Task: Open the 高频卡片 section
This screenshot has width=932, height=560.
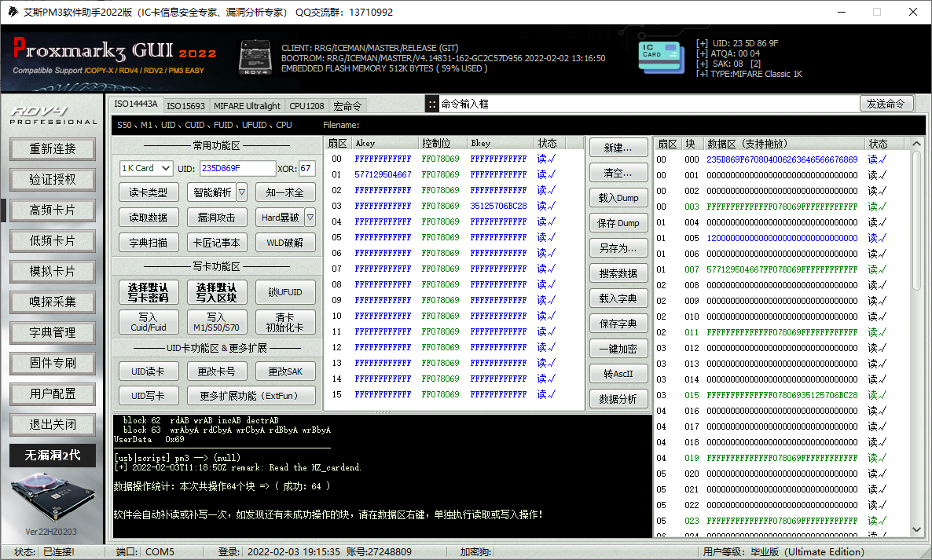Action: click(x=53, y=210)
